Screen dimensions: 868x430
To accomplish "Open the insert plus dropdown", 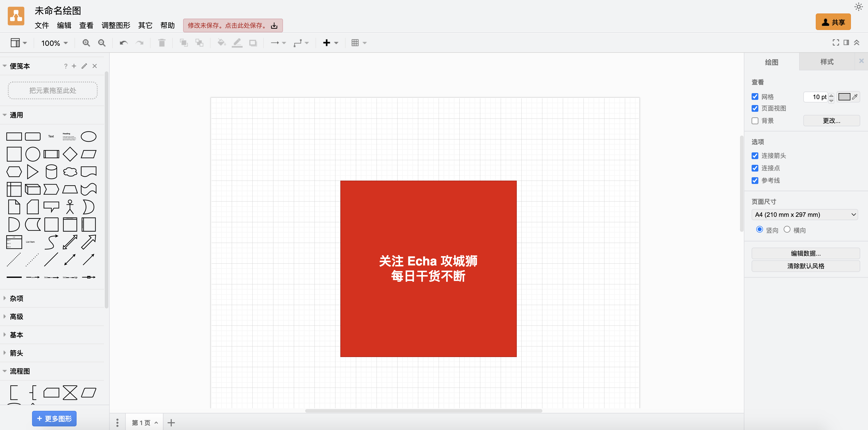I will click(x=330, y=43).
